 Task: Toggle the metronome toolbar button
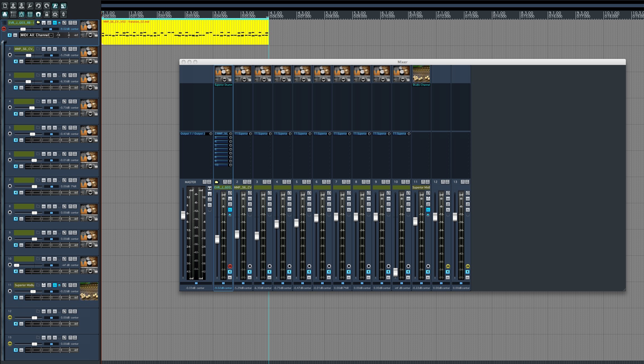[55, 6]
